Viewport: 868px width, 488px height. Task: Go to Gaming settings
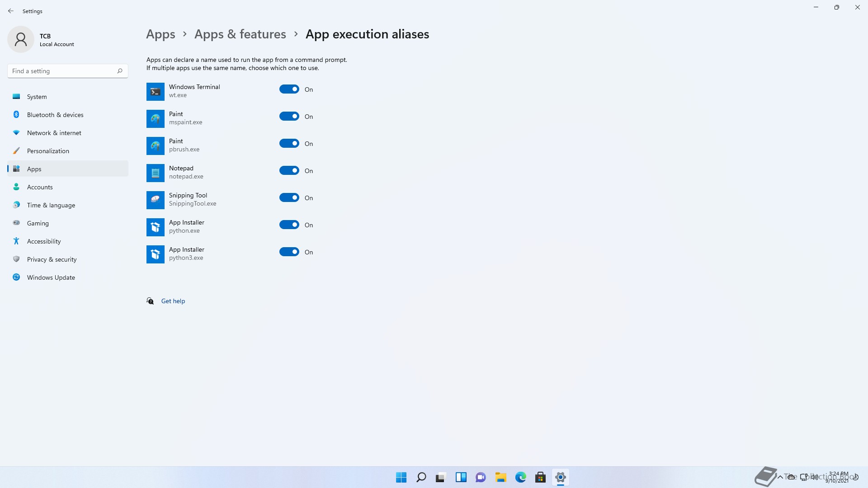click(68, 223)
